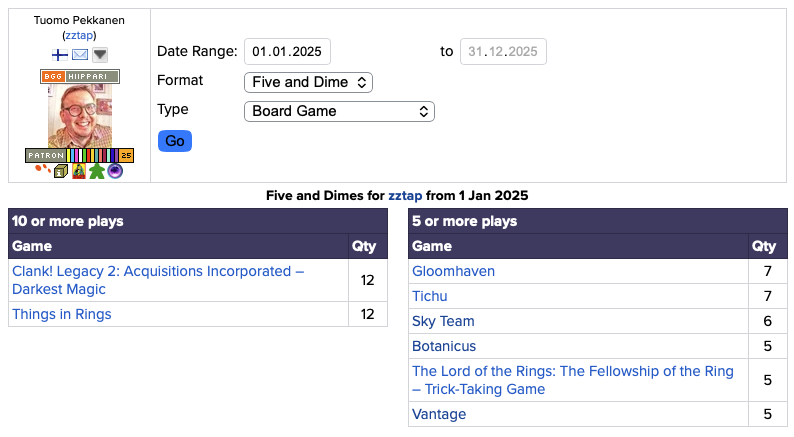Click the orange dots microbadge
The height and width of the screenshot is (437, 794).
pyautogui.click(x=42, y=171)
